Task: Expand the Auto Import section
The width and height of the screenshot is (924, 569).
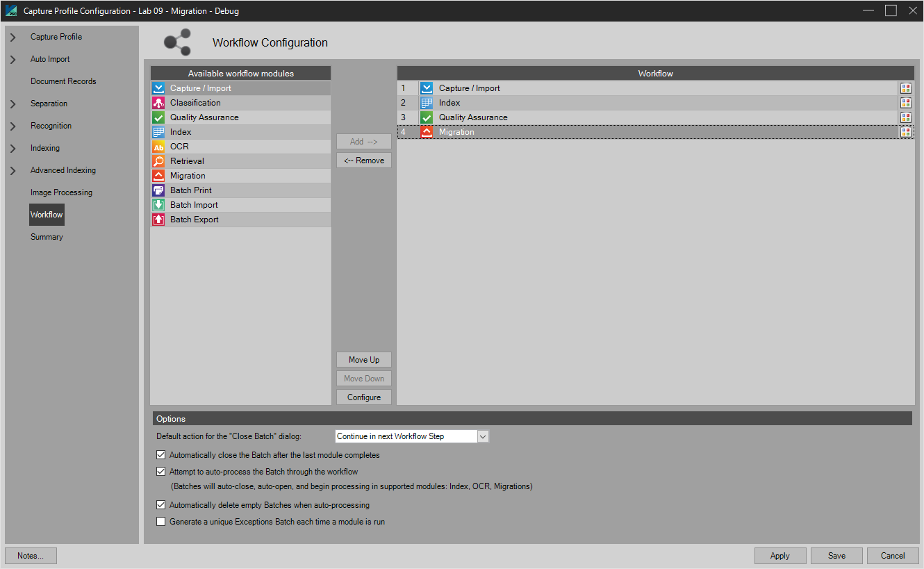Action: coord(13,59)
